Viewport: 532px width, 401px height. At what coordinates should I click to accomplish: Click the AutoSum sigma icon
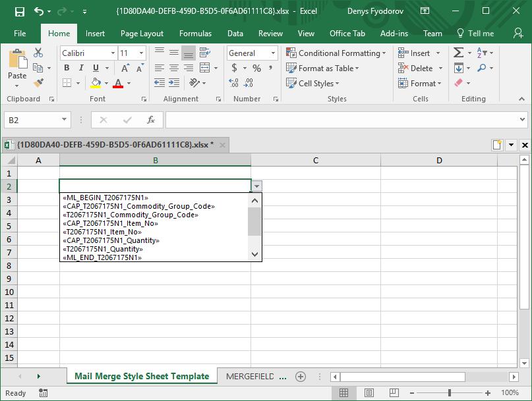pyautogui.click(x=458, y=53)
